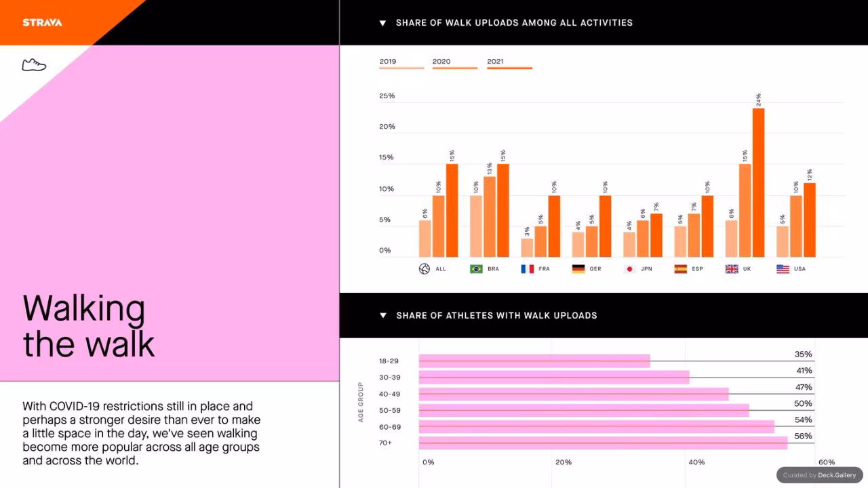The image size is (868, 488).
Task: Click the 41% value label
Action: [804, 371]
